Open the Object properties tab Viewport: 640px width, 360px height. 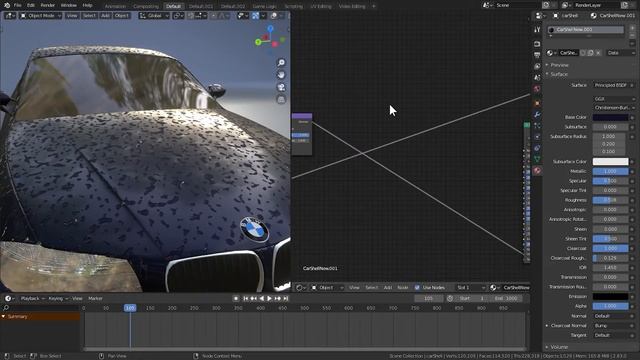(x=537, y=103)
